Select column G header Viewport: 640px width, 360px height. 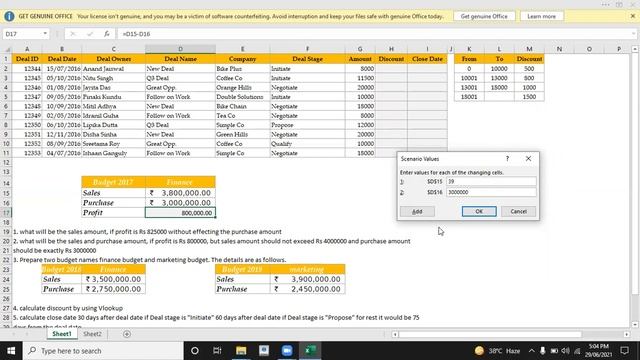pyautogui.click(x=360, y=49)
